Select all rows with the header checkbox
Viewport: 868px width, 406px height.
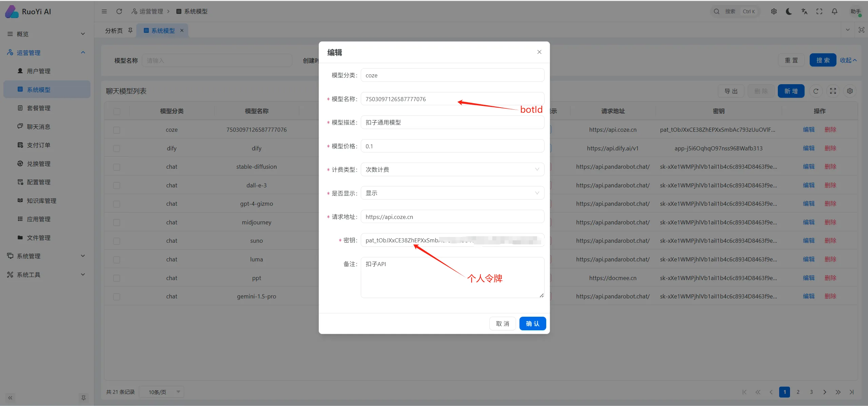point(117,111)
